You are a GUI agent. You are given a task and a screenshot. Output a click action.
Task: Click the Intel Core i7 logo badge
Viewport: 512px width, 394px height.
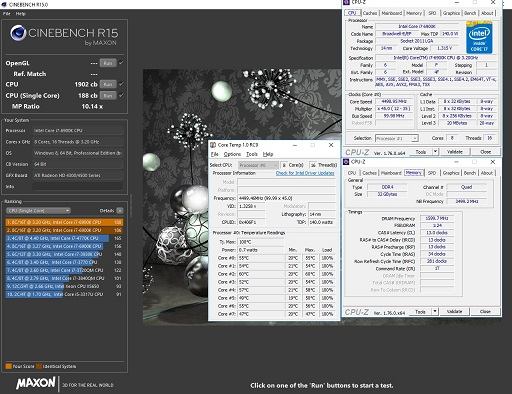click(479, 37)
